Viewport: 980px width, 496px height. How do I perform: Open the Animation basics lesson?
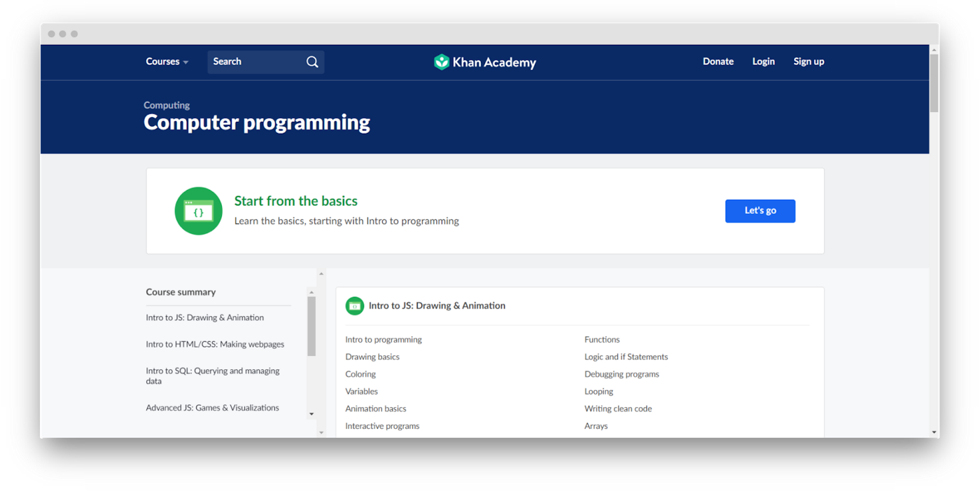pyautogui.click(x=376, y=408)
